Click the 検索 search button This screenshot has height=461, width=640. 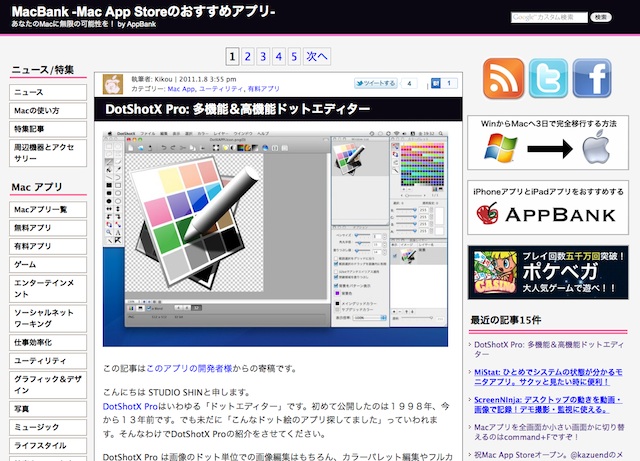coord(601,17)
